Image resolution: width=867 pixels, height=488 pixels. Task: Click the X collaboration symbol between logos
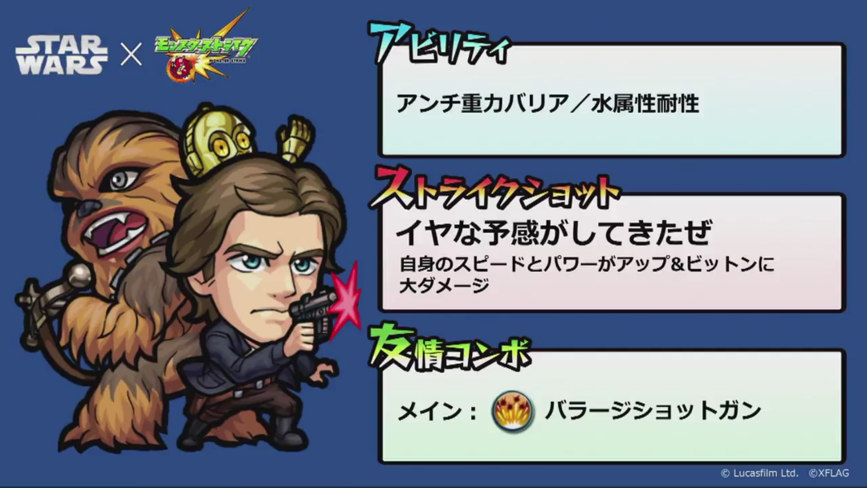(131, 55)
